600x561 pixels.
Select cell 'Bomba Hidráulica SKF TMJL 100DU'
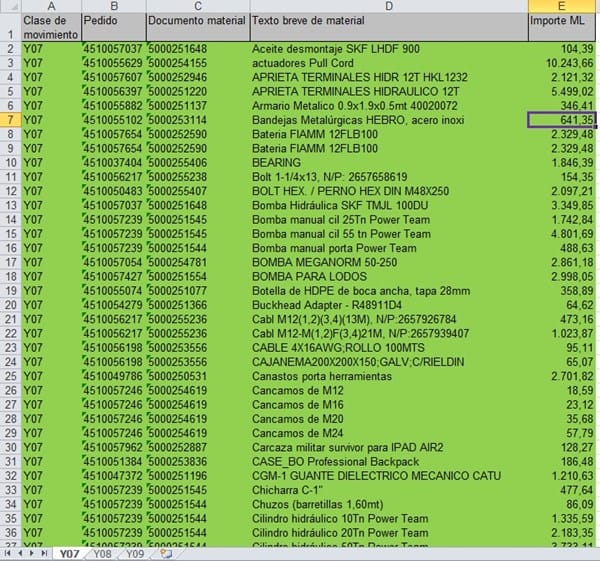pyautogui.click(x=389, y=205)
